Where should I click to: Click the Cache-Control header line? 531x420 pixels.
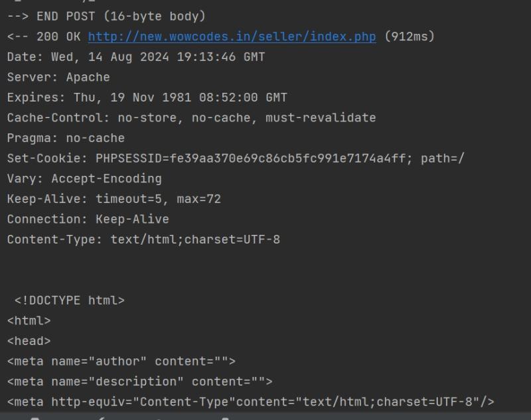point(191,118)
